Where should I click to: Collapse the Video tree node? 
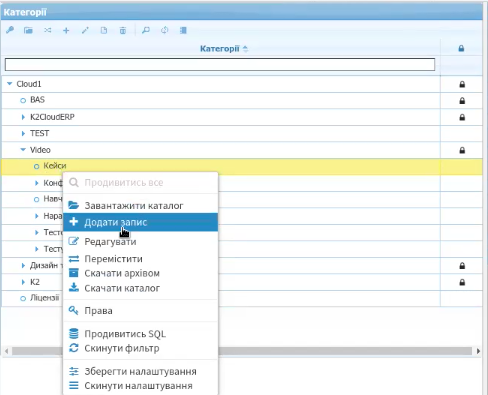tap(23, 150)
